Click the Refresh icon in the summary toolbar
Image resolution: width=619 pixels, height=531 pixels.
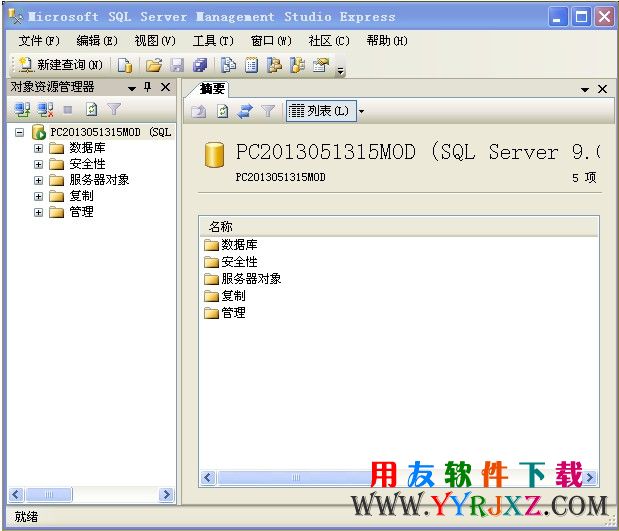click(223, 111)
